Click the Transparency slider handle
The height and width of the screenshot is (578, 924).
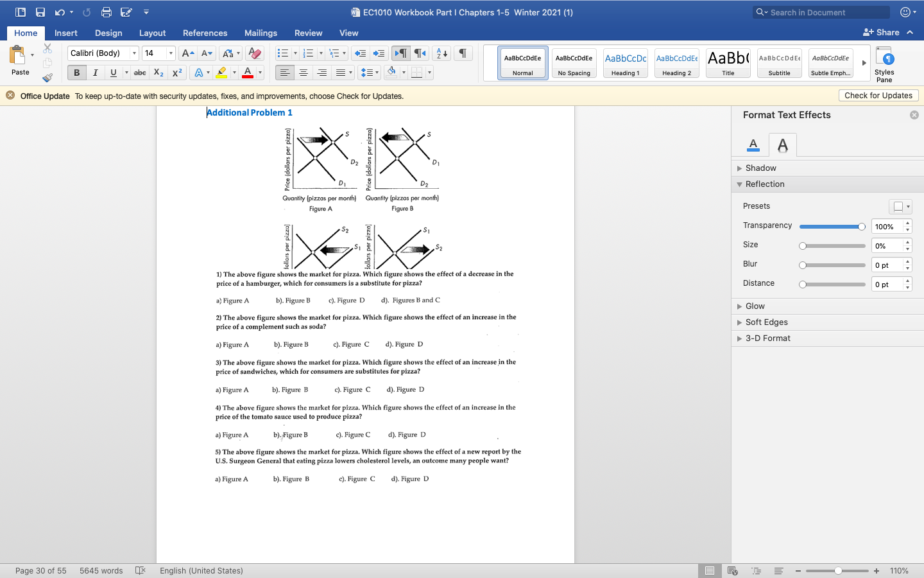click(862, 227)
